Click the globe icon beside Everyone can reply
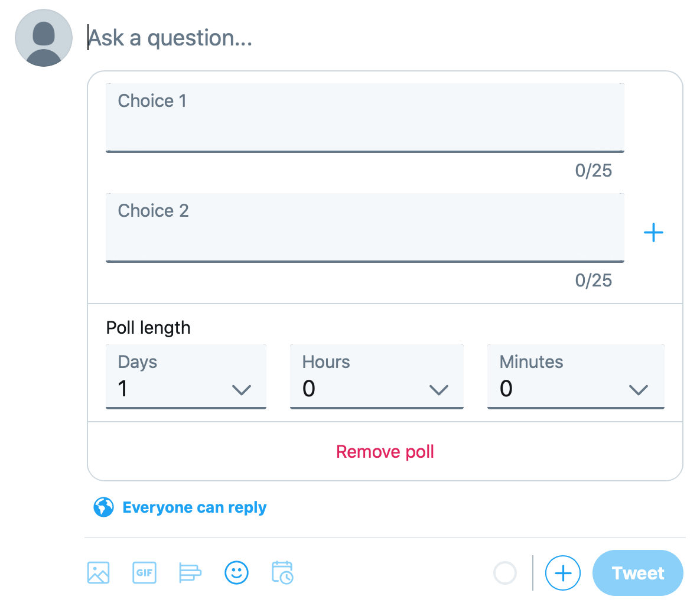 click(103, 507)
